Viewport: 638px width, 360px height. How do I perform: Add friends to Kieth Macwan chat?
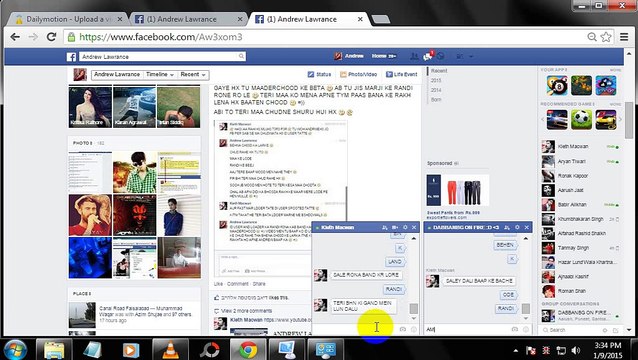pos(385,227)
